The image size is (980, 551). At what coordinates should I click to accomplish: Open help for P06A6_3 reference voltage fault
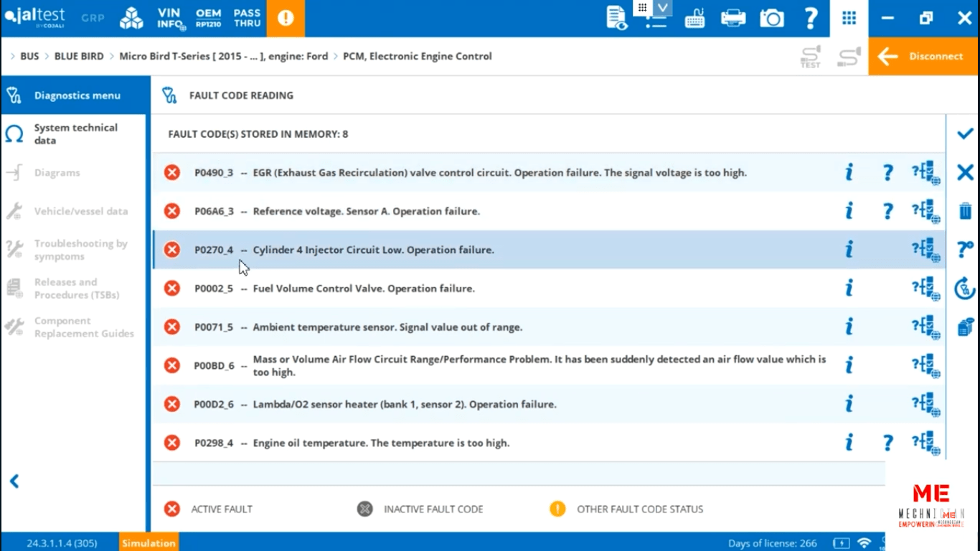pos(887,211)
